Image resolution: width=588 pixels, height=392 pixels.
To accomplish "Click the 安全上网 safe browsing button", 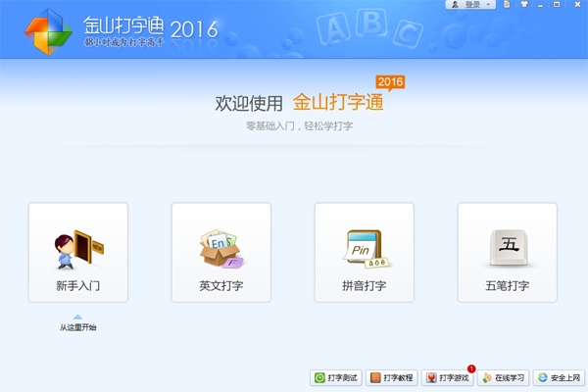I will click(x=560, y=377).
